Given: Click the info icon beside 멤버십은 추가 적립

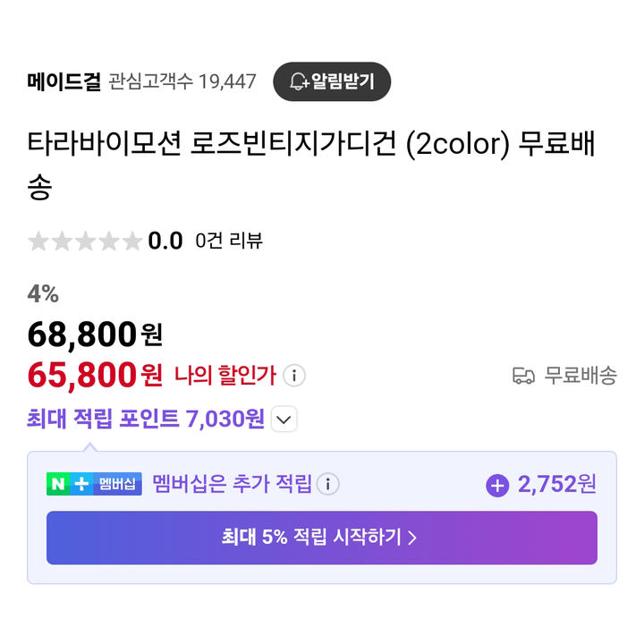Looking at the screenshot, I should point(327,484).
